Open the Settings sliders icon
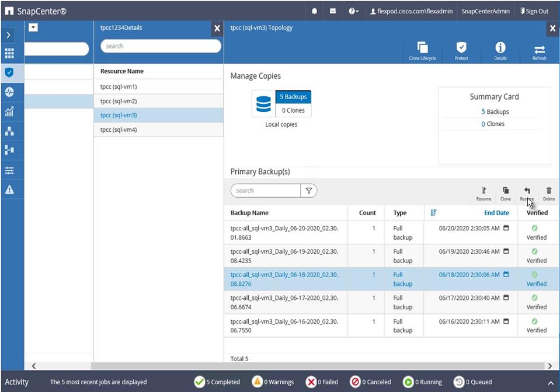Screen dimensions: 560x392 tap(9, 170)
